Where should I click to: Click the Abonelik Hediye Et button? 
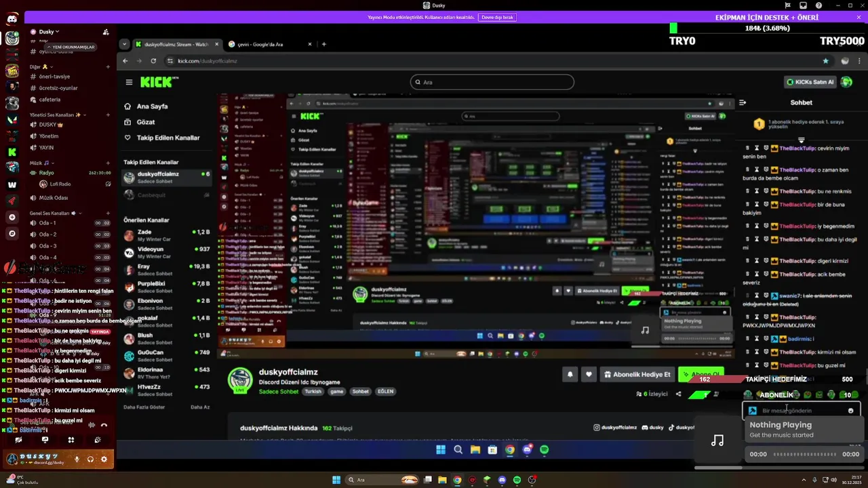pos(637,374)
